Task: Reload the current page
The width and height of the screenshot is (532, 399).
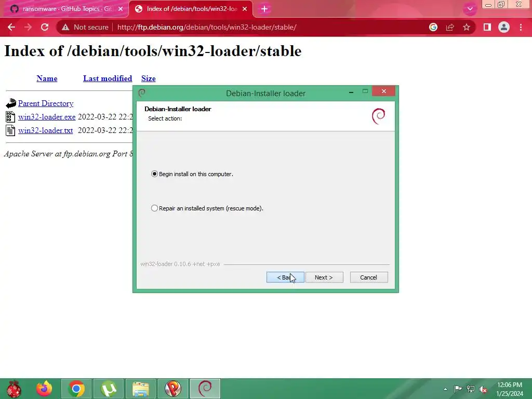Action: click(x=45, y=27)
